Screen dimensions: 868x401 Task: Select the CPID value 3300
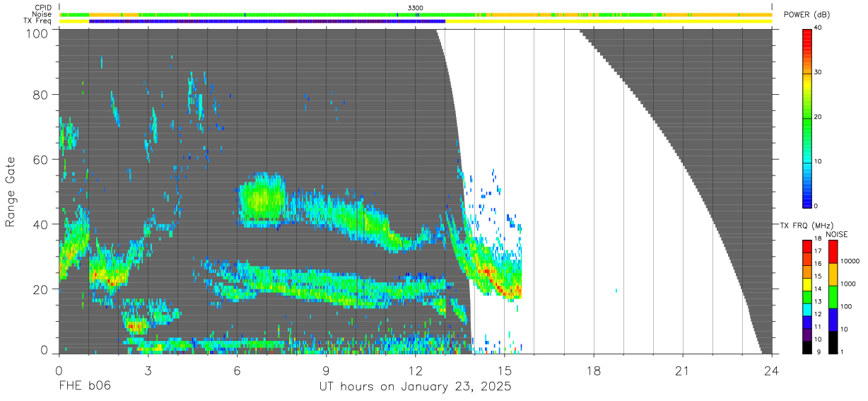(x=416, y=8)
